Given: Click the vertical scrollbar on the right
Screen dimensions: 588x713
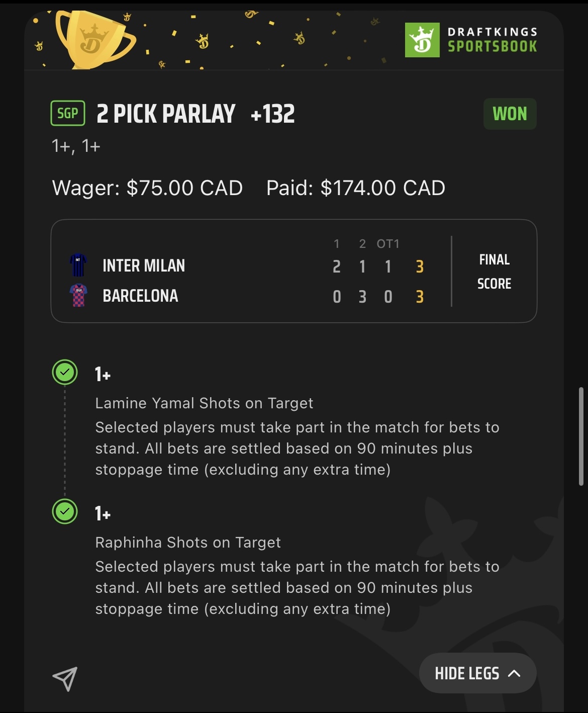Looking at the screenshot, I should pyautogui.click(x=581, y=436).
